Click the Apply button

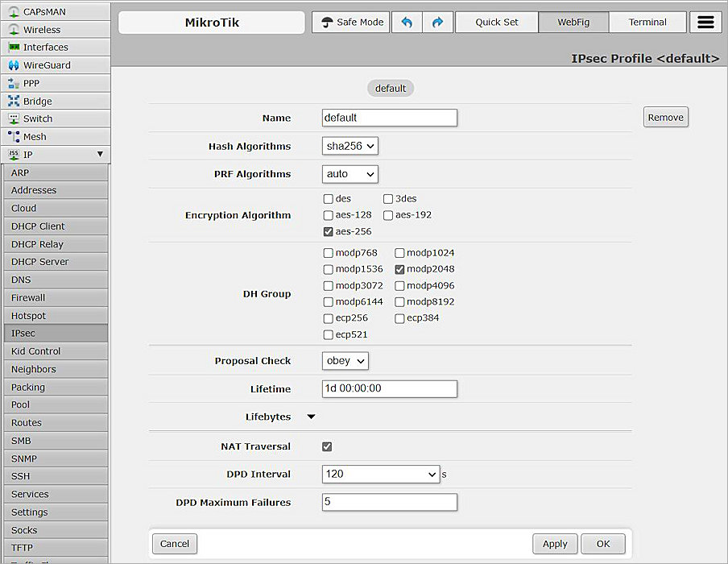coord(555,544)
